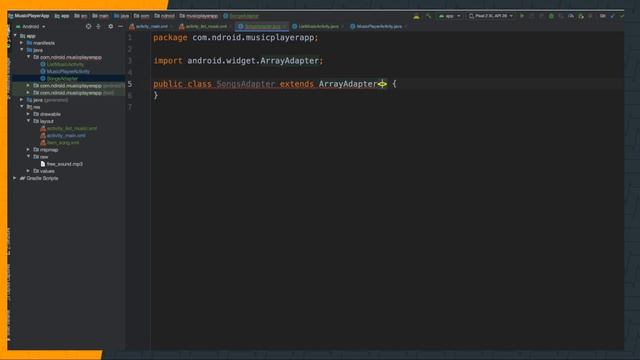
Task: Select the drawable folder label
Action: click(x=50, y=114)
